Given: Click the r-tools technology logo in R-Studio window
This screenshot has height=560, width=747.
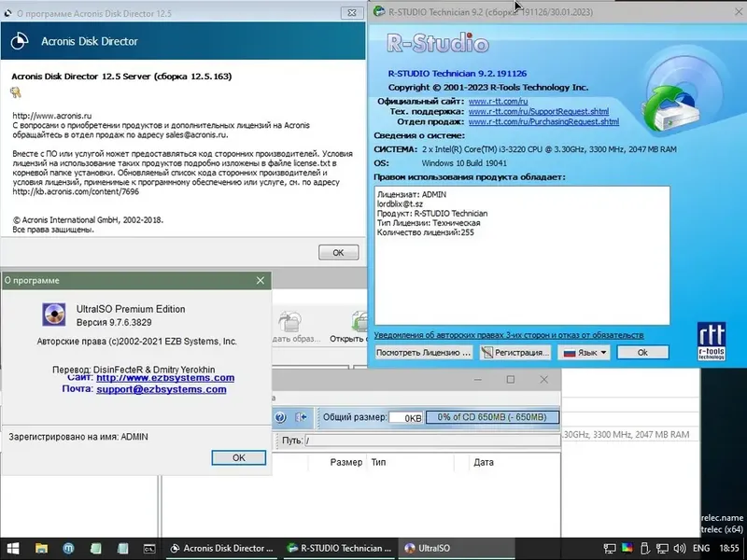Looking at the screenshot, I should coord(712,341).
